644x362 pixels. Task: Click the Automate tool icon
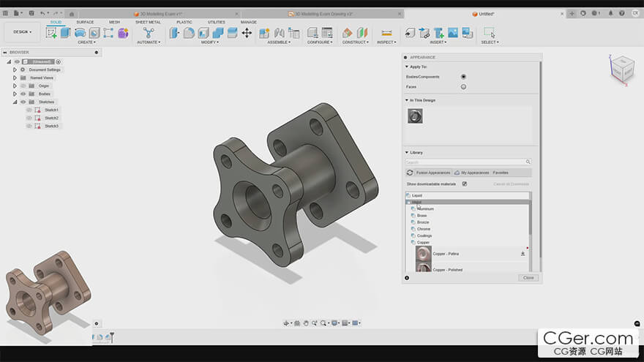pos(149,32)
